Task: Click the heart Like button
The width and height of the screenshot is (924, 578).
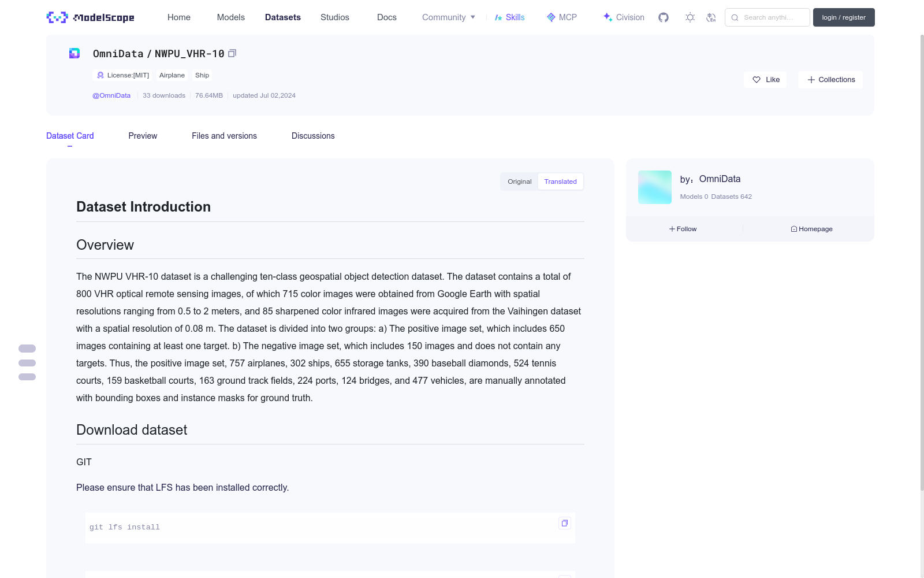Action: click(765, 80)
